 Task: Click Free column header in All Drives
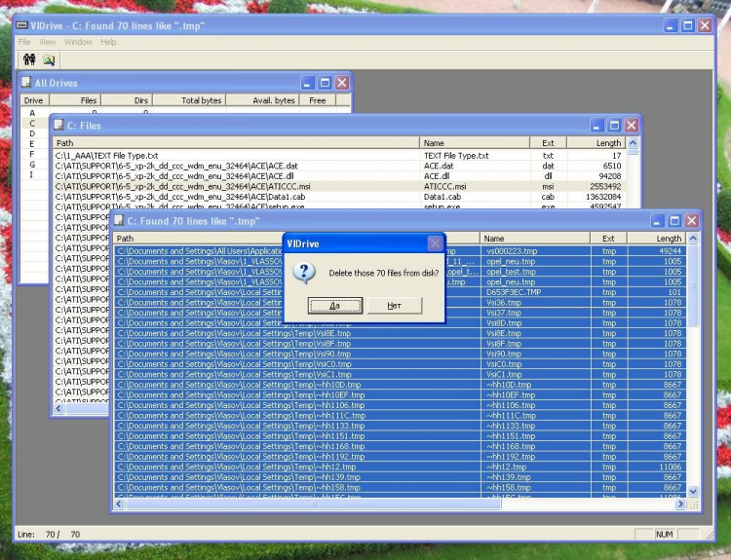coord(318,100)
